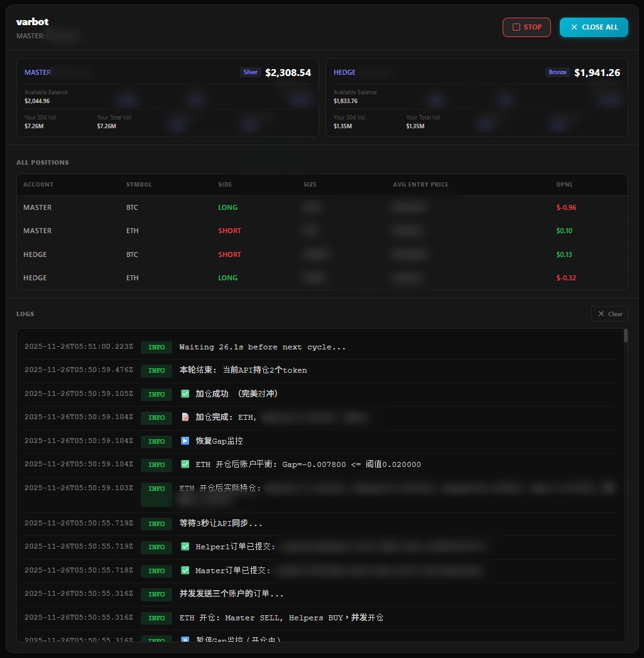Click SHORT in the HEDGE BTC row
The image size is (644, 658).
pos(229,255)
